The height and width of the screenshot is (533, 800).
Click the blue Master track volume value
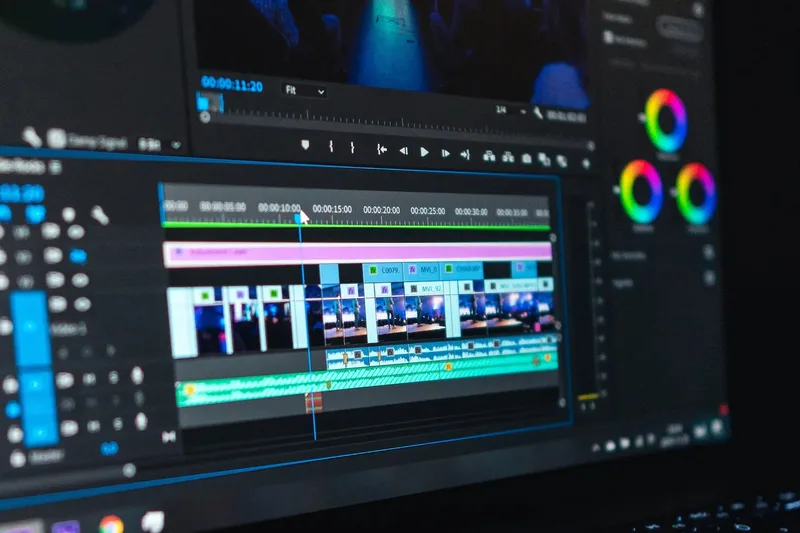tap(110, 448)
